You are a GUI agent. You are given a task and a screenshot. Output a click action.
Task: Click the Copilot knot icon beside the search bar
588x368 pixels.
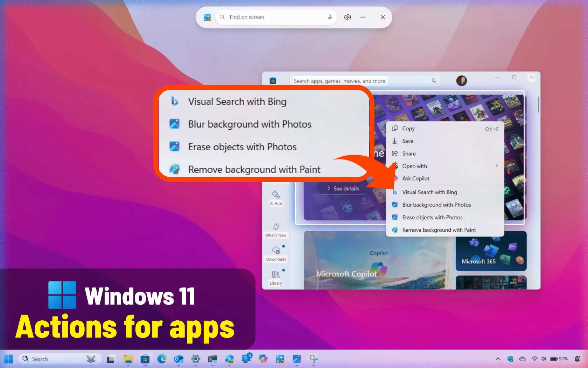click(348, 17)
